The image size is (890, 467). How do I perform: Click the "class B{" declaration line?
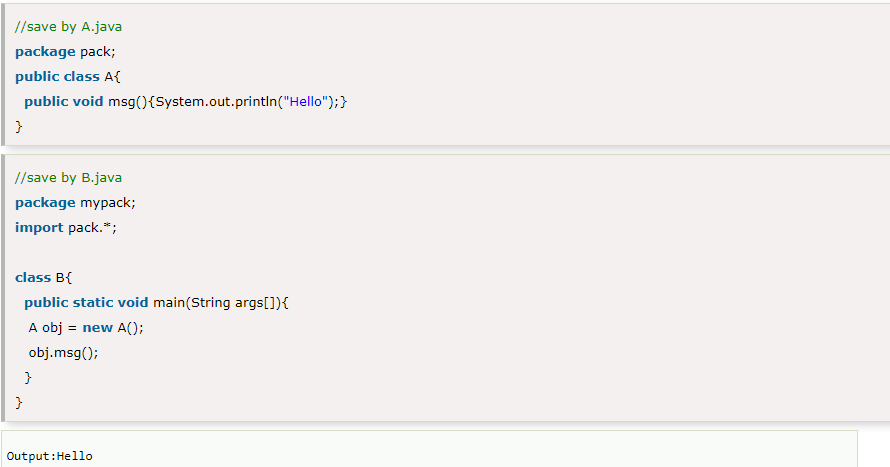click(44, 277)
